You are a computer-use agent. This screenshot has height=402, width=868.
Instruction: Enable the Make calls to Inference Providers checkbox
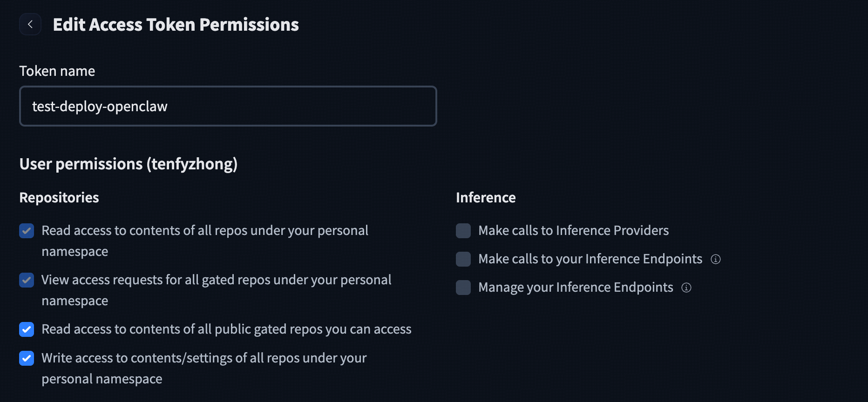click(463, 231)
